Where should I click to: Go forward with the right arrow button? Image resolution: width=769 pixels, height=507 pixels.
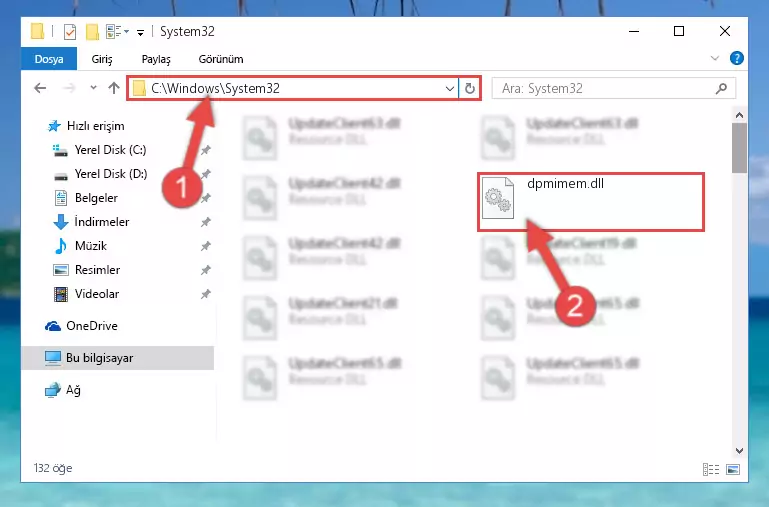coord(70,88)
